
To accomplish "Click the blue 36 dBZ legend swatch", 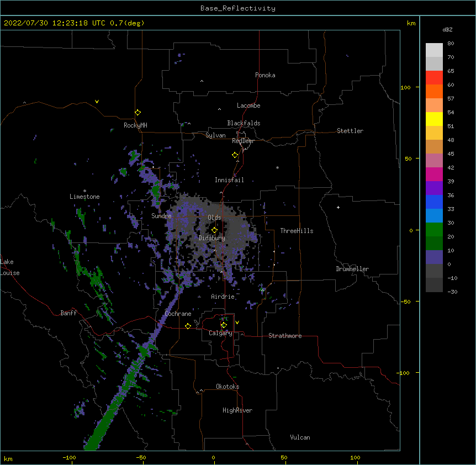I will (x=434, y=202).
